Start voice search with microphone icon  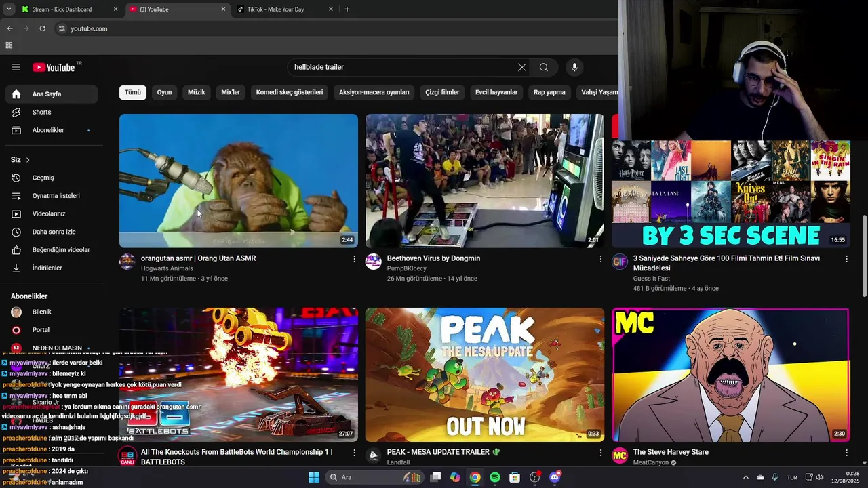[574, 67]
